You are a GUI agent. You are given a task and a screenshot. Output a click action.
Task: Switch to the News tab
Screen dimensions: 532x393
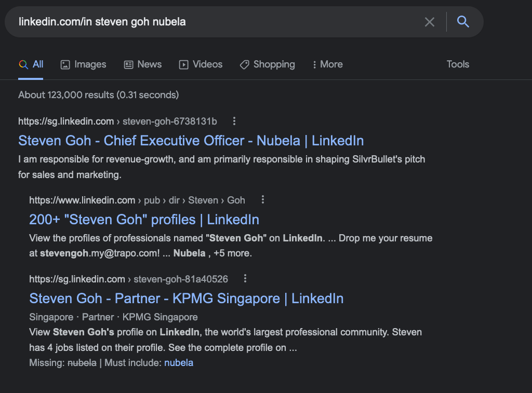click(143, 64)
